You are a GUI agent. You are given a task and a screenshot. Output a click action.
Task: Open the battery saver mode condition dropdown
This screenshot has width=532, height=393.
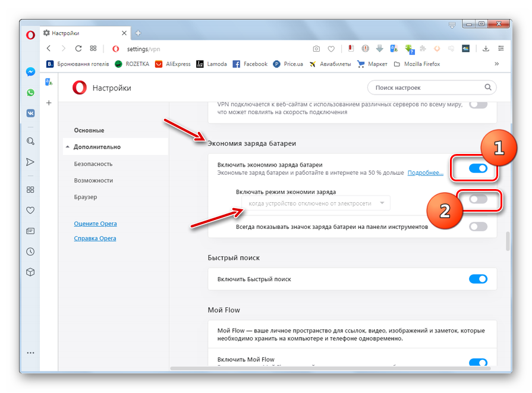click(316, 203)
